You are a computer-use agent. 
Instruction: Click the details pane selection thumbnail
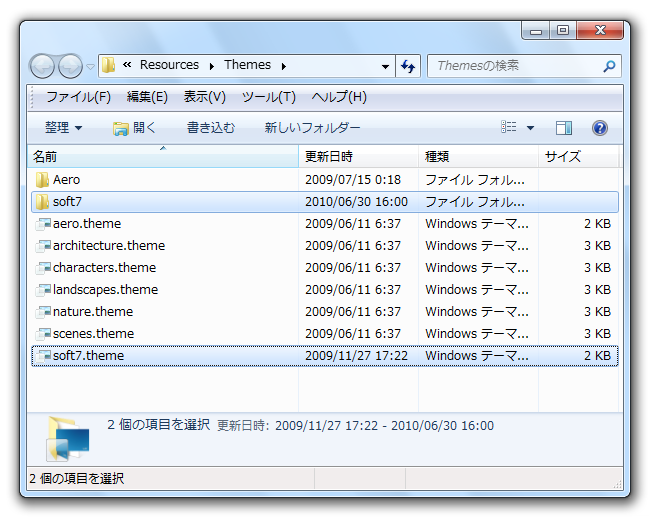pyautogui.click(x=68, y=439)
